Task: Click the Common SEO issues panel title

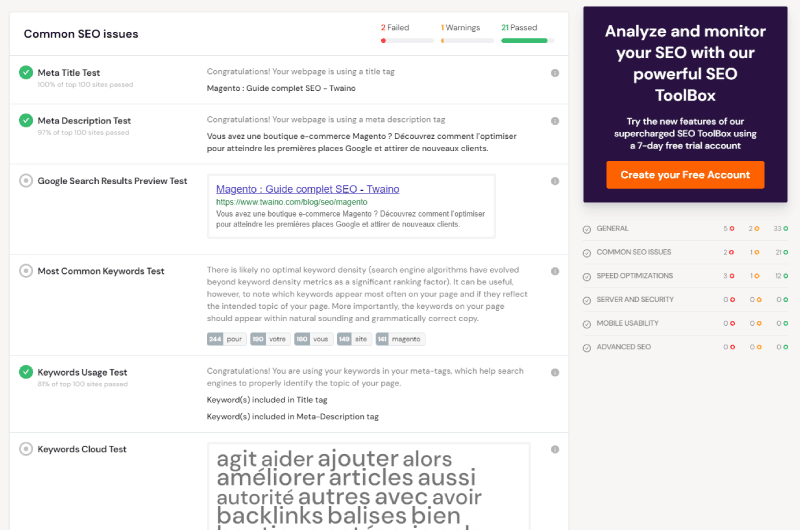Action: [x=81, y=34]
